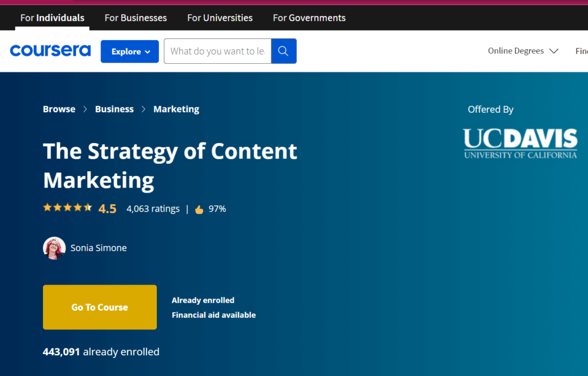The width and height of the screenshot is (588, 376).
Task: Switch to the For Businesses tab
Action: (x=136, y=18)
